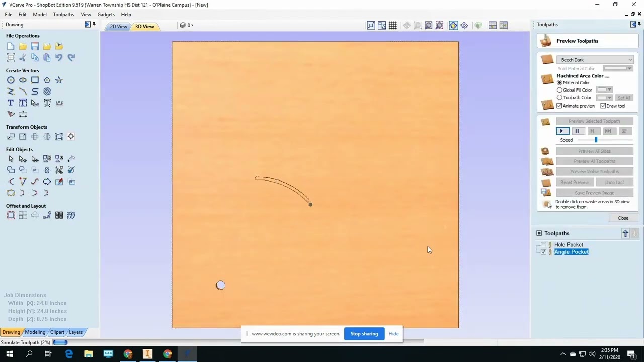Select Toolpath Color radio button
644x362 pixels.
559,98
